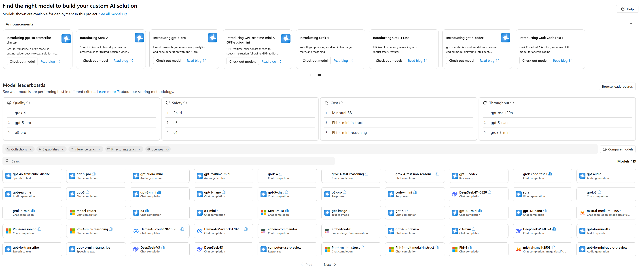This screenshot has height=271, width=644.
Task: Click the Quality leaderboard info icon
Action: [28, 103]
